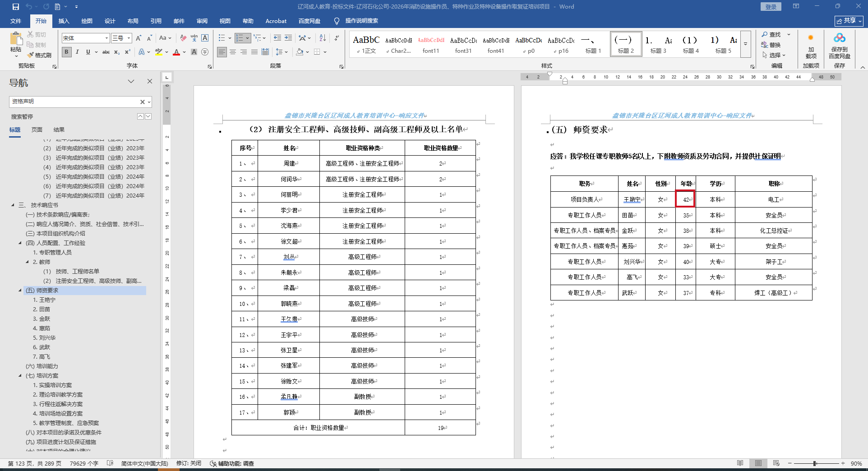Apply red font color

coord(176,52)
